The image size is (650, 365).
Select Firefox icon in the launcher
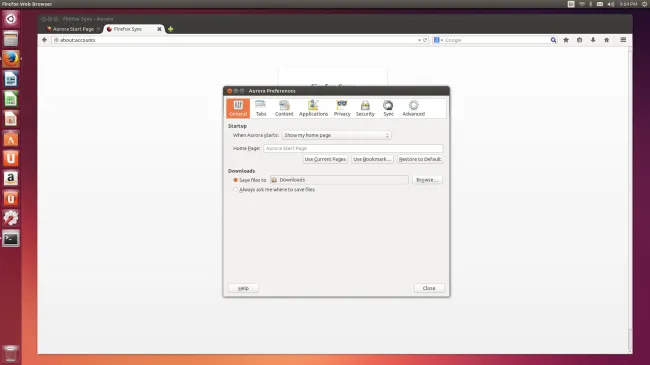click(11, 59)
